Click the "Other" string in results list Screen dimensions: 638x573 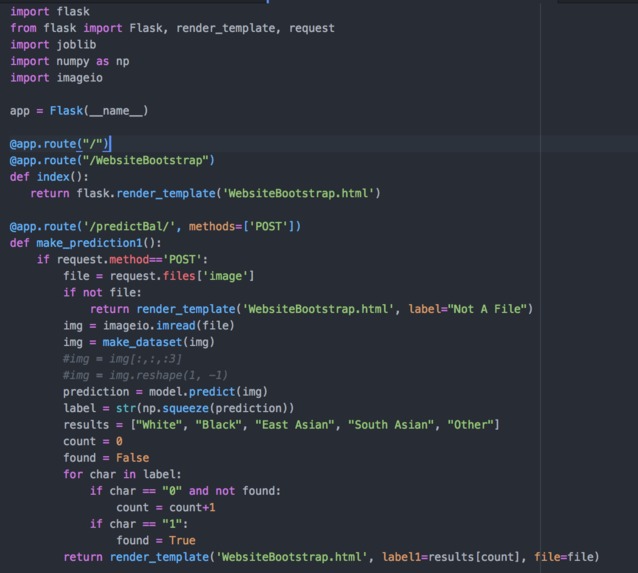coord(470,425)
